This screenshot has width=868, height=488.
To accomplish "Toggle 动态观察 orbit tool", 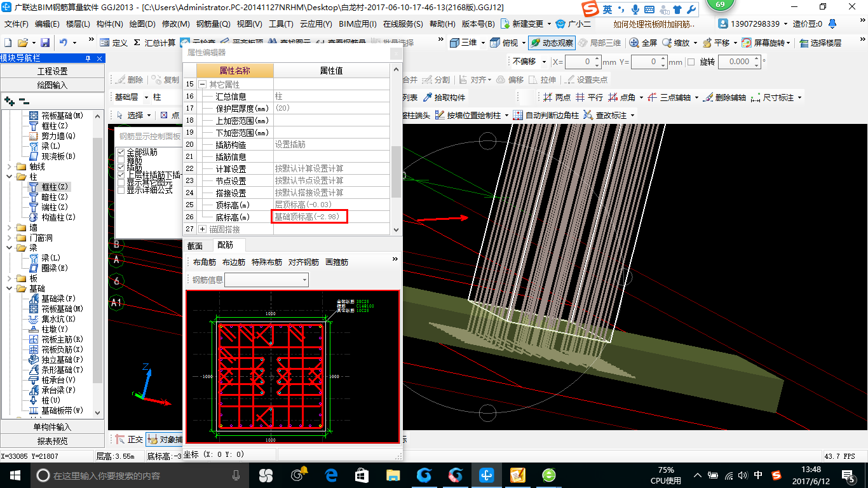I will pyautogui.click(x=552, y=43).
